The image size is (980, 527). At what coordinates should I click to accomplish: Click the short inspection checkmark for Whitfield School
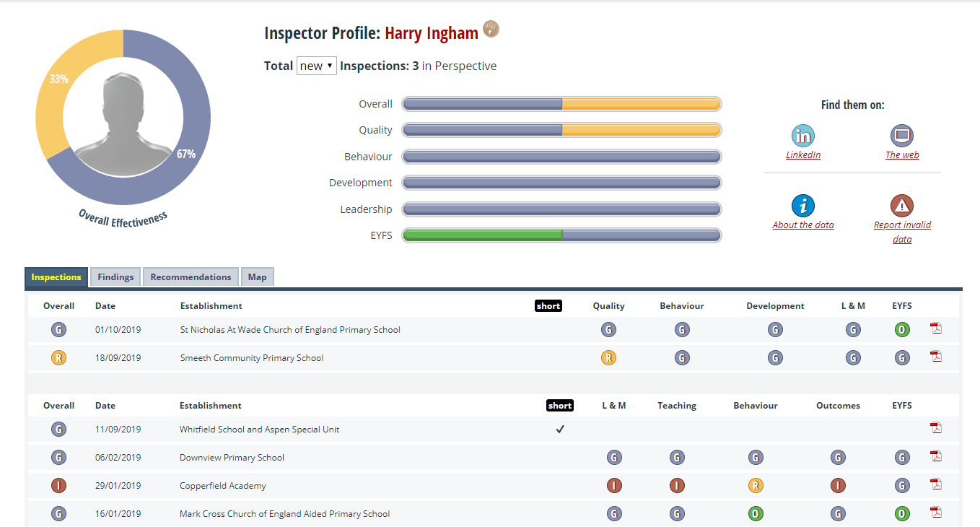coord(559,429)
